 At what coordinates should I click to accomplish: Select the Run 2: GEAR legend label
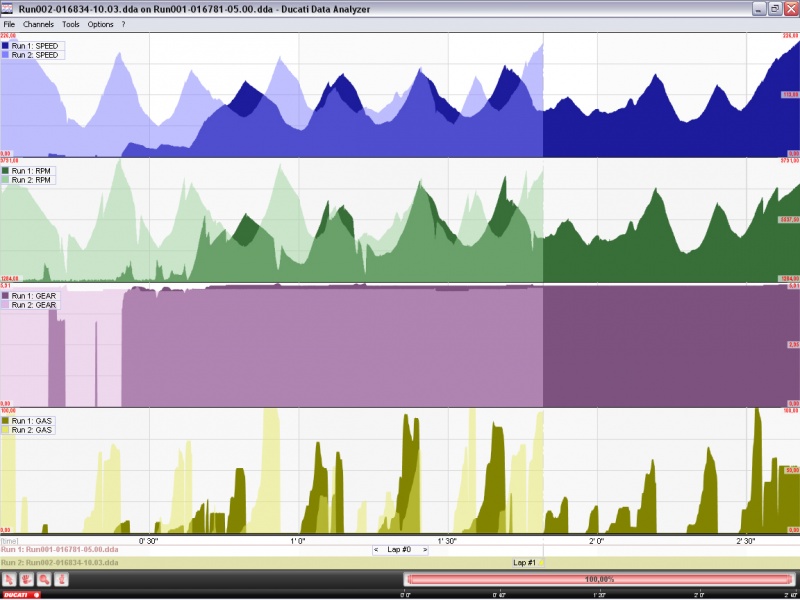(33, 305)
